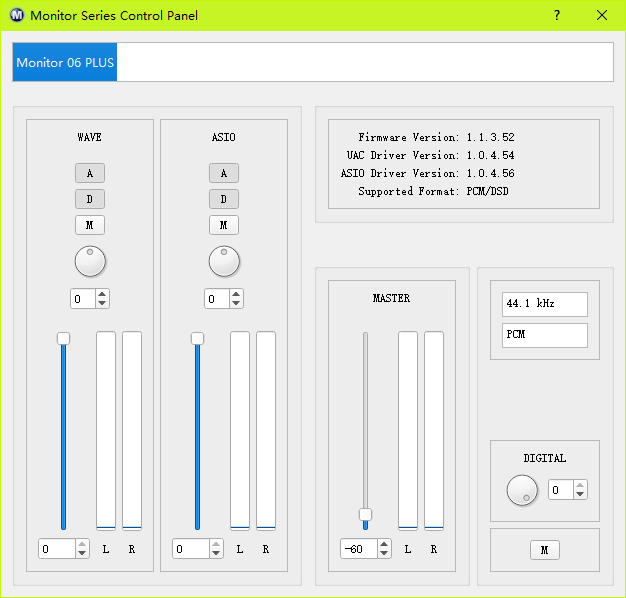Decrease the DIGITAL value stepper
626x598 pixels.
[x=581, y=494]
